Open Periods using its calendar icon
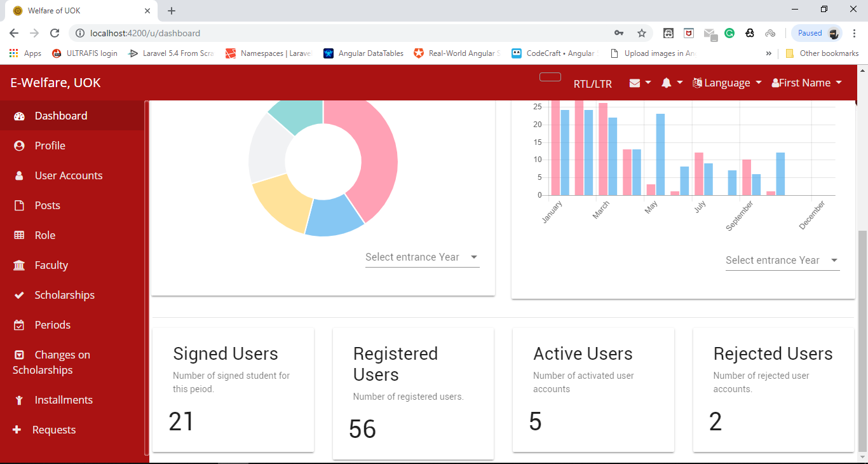The width and height of the screenshot is (868, 464). (18, 324)
